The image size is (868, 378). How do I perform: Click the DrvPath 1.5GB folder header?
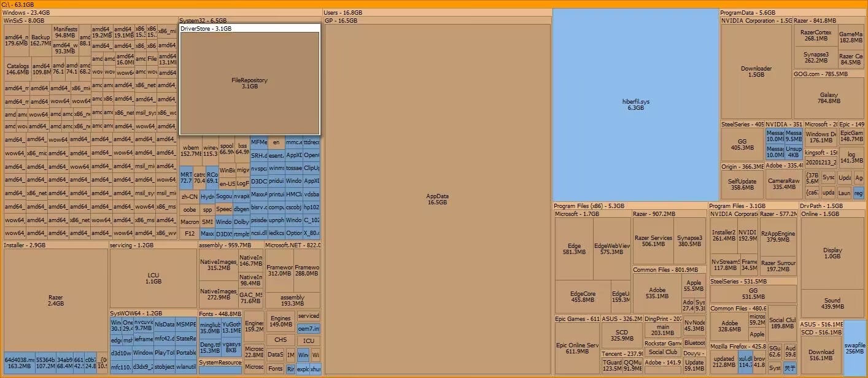pyautogui.click(x=832, y=206)
